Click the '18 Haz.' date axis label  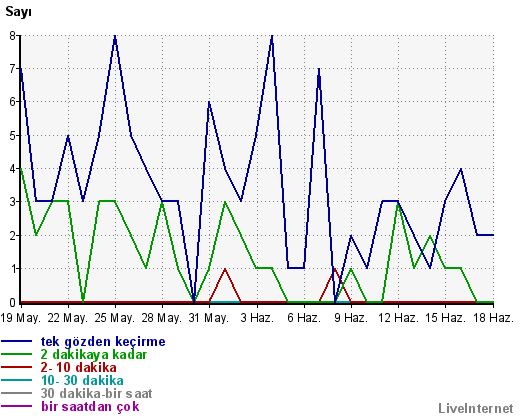pos(493,318)
